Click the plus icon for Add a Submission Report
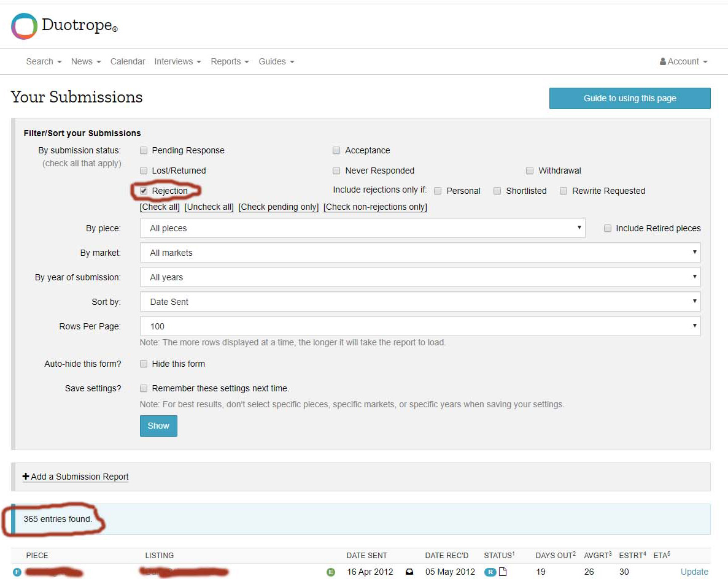 click(x=26, y=477)
